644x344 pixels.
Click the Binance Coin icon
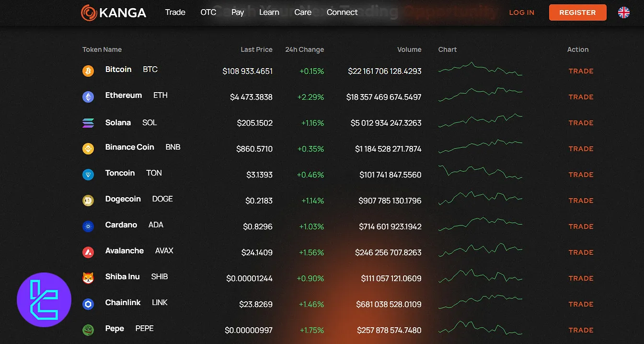point(88,149)
